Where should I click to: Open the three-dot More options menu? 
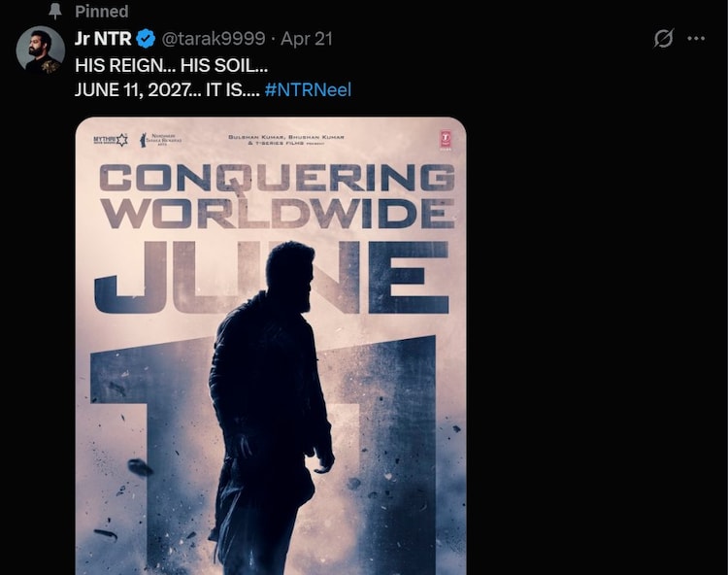696,38
